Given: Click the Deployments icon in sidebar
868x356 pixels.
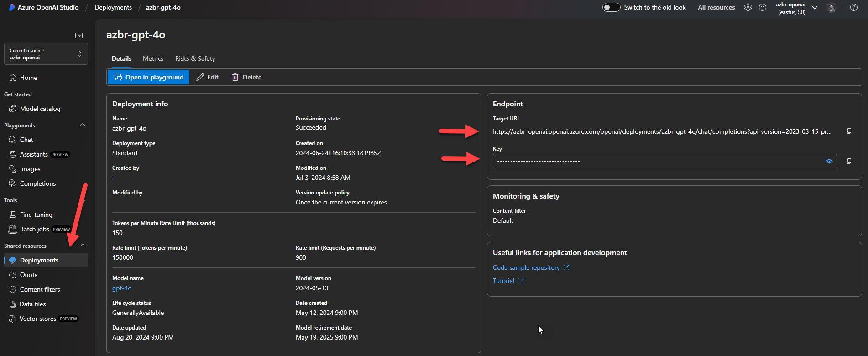Looking at the screenshot, I should (13, 260).
